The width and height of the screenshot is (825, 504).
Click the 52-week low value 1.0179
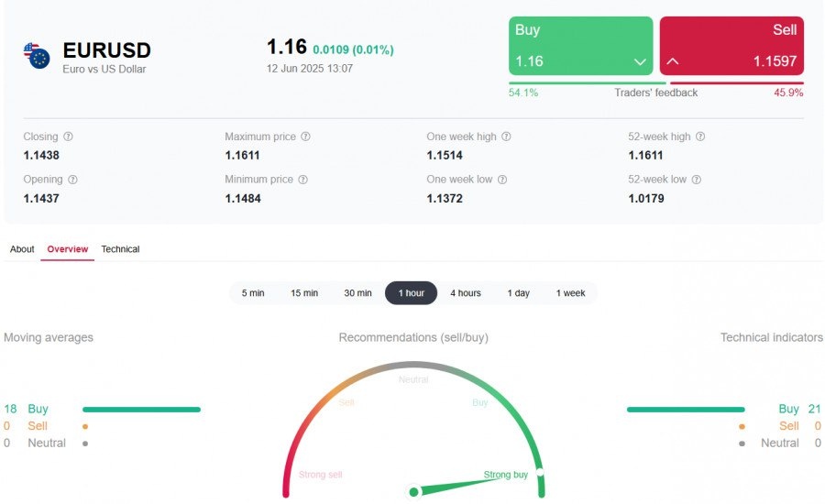646,198
